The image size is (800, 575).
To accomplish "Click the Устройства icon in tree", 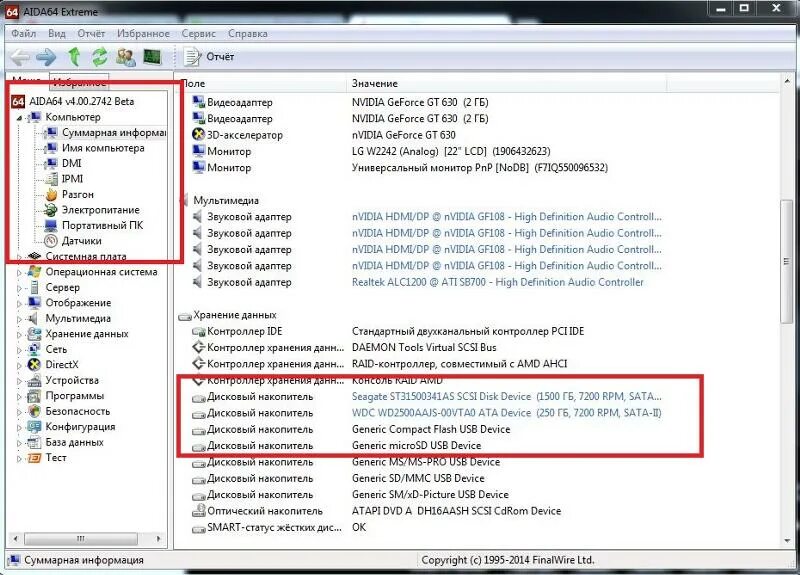I will (x=35, y=381).
